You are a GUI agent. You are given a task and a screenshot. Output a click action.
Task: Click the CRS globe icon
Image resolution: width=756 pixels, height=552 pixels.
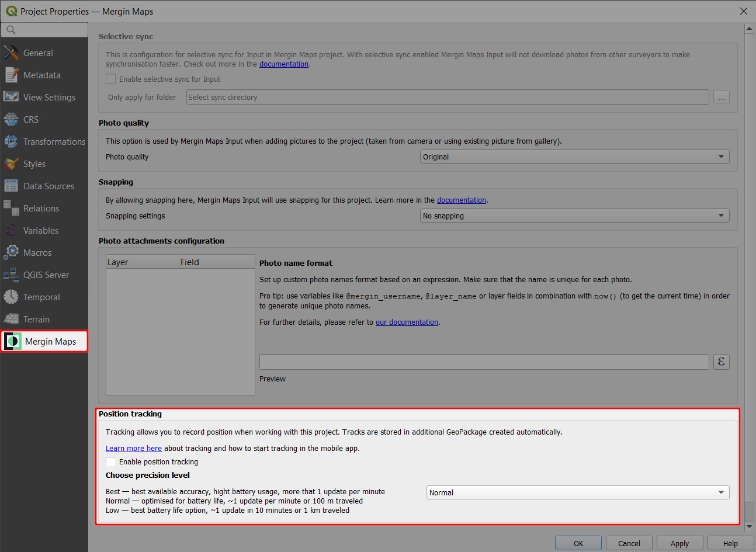(x=11, y=119)
